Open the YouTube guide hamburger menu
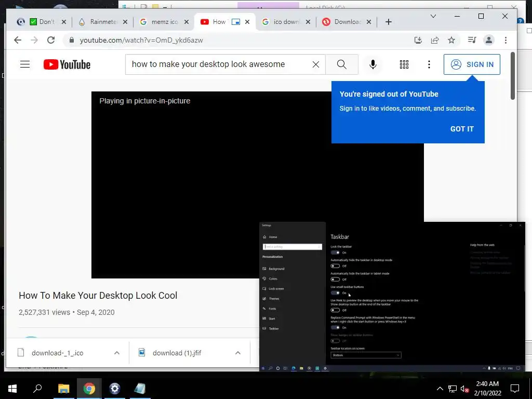Viewport: 532px width, 399px height. 25,64
